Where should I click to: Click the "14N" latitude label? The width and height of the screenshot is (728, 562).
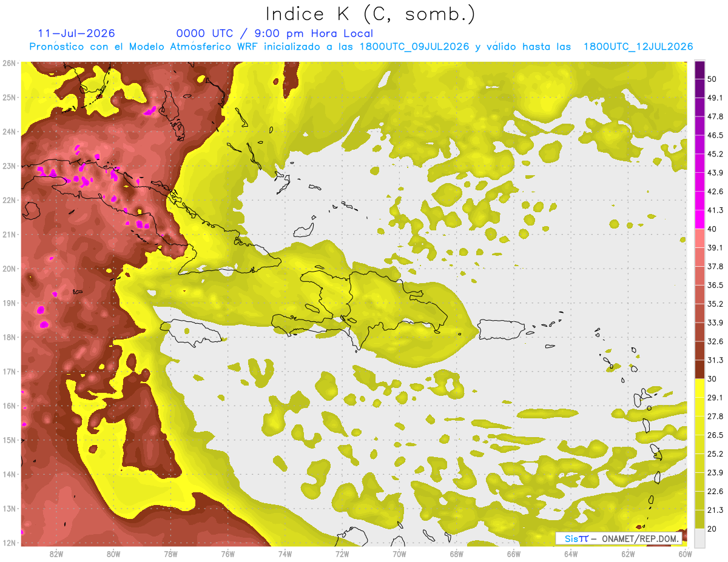coord(8,474)
